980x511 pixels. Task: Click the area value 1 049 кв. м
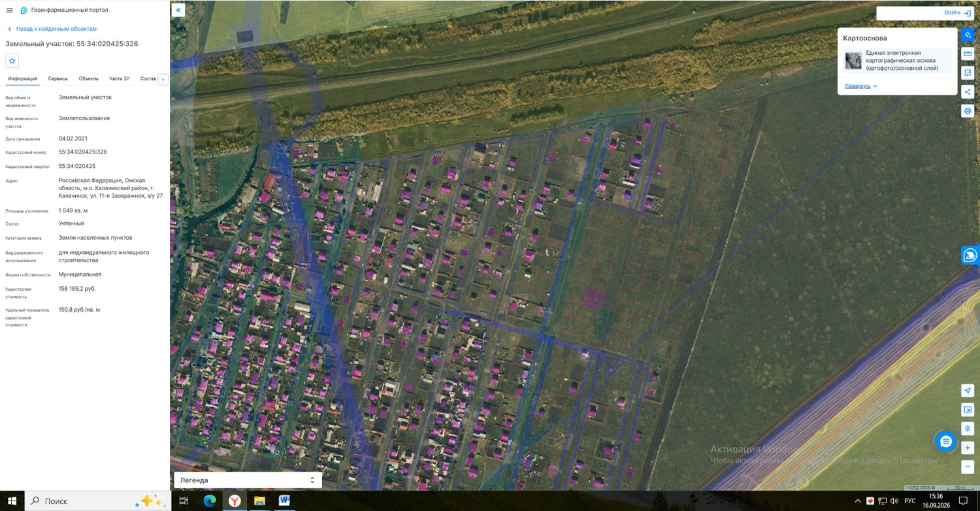point(73,210)
